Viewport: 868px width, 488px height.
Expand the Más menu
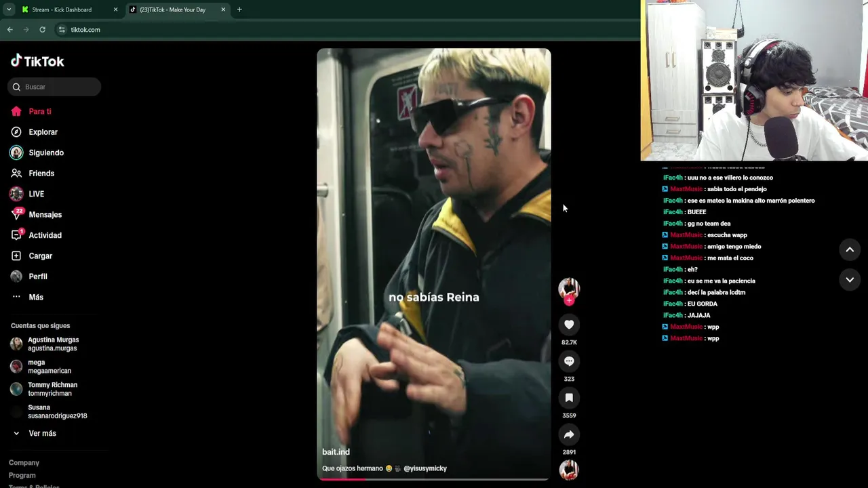(27, 297)
